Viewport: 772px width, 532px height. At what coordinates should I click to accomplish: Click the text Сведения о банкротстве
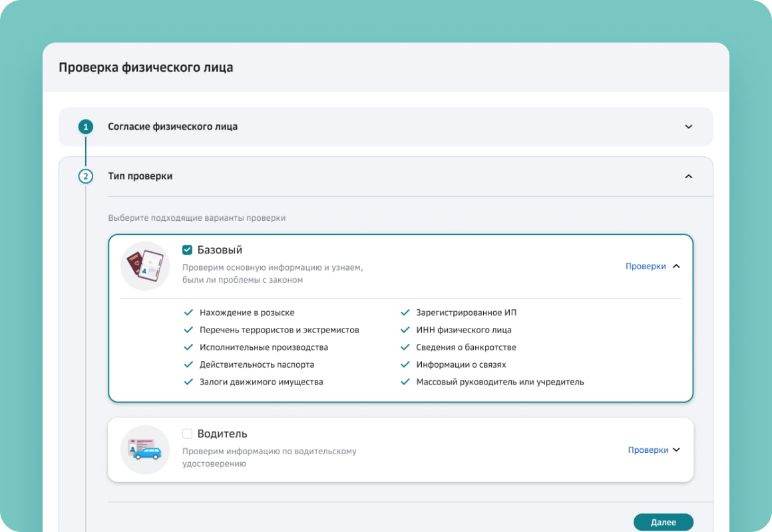pyautogui.click(x=467, y=347)
